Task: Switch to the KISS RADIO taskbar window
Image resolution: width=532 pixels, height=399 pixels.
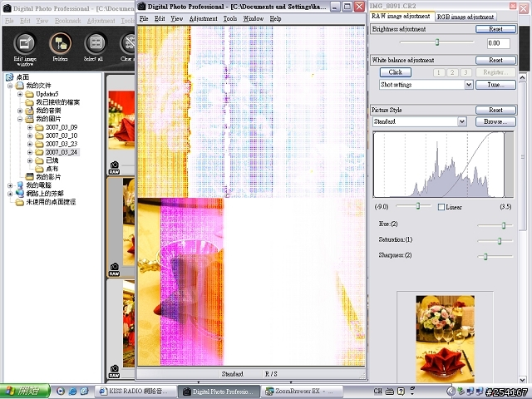Action: (x=137, y=392)
